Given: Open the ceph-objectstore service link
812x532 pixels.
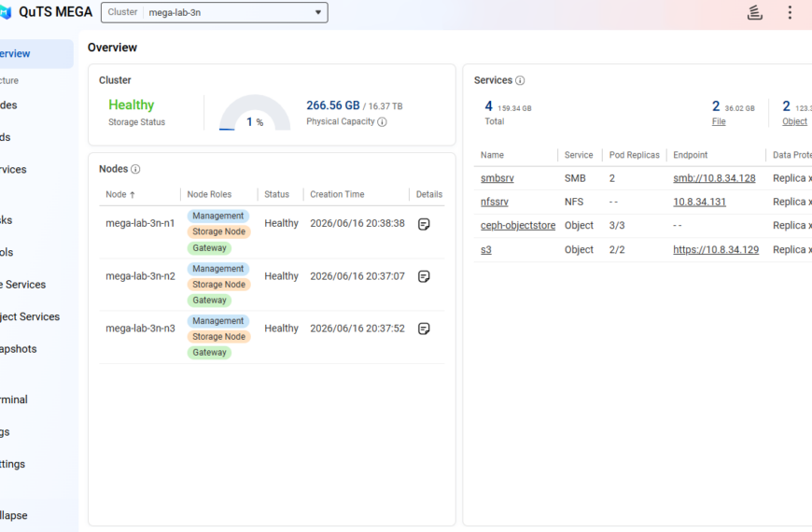Looking at the screenshot, I should pyautogui.click(x=518, y=225).
